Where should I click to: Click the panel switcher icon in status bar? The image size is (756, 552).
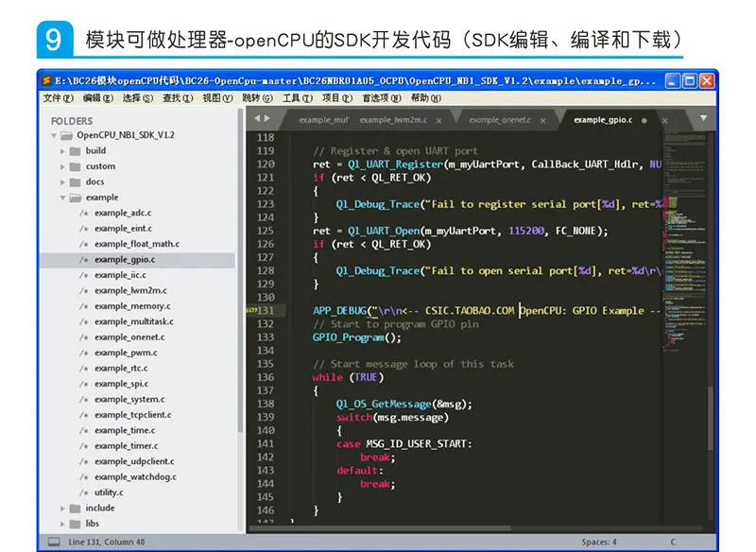pyautogui.click(x=54, y=542)
